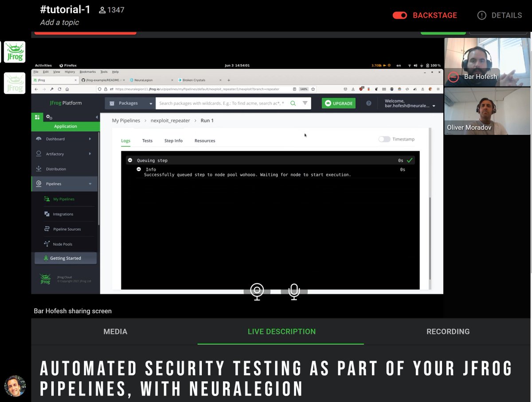Open the help question mark icon
This screenshot has width=532, height=402.
368,103
